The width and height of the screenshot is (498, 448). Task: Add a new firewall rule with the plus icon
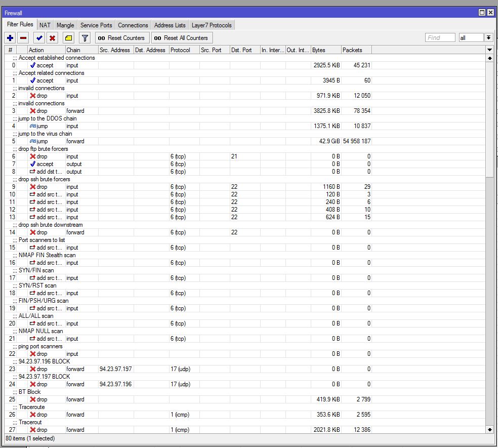[10, 38]
